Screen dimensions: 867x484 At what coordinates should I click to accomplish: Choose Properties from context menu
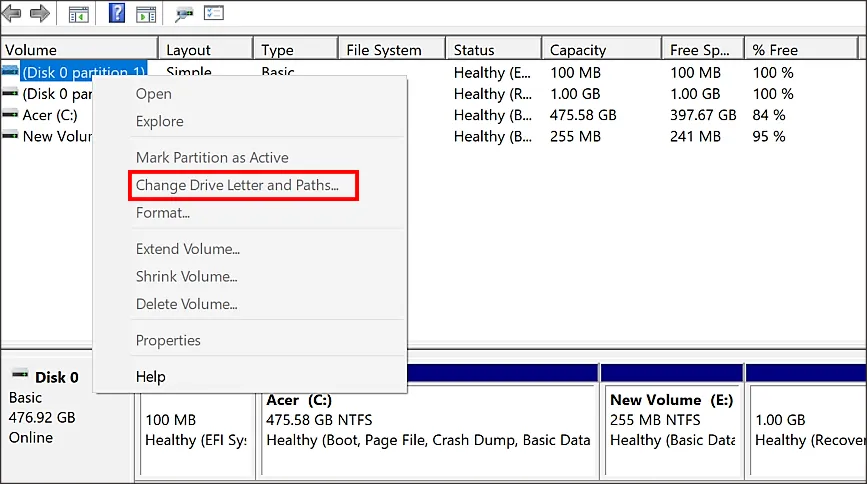click(168, 340)
